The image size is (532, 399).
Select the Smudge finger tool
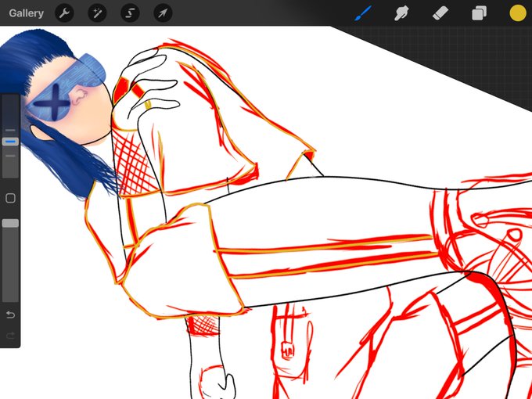[x=401, y=13]
